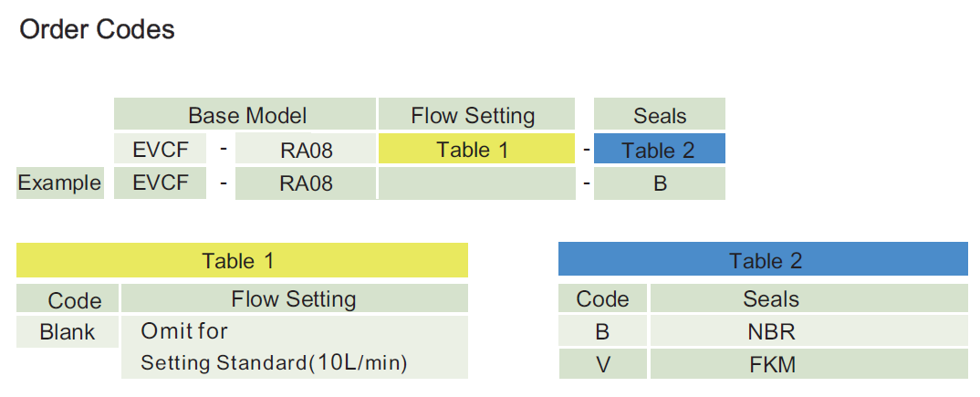This screenshot has height=397, width=980.
Task: Select the blue Table 2 cell in order code
Action: point(659,151)
